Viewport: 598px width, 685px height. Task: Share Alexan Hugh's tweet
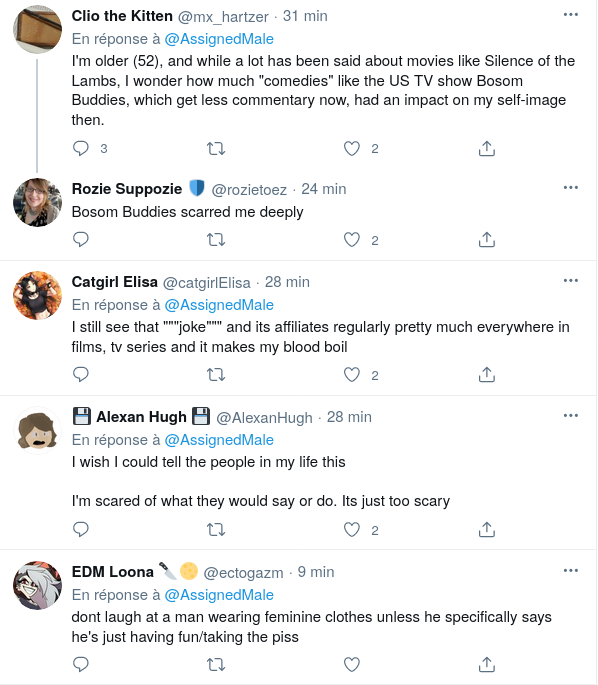click(x=487, y=529)
